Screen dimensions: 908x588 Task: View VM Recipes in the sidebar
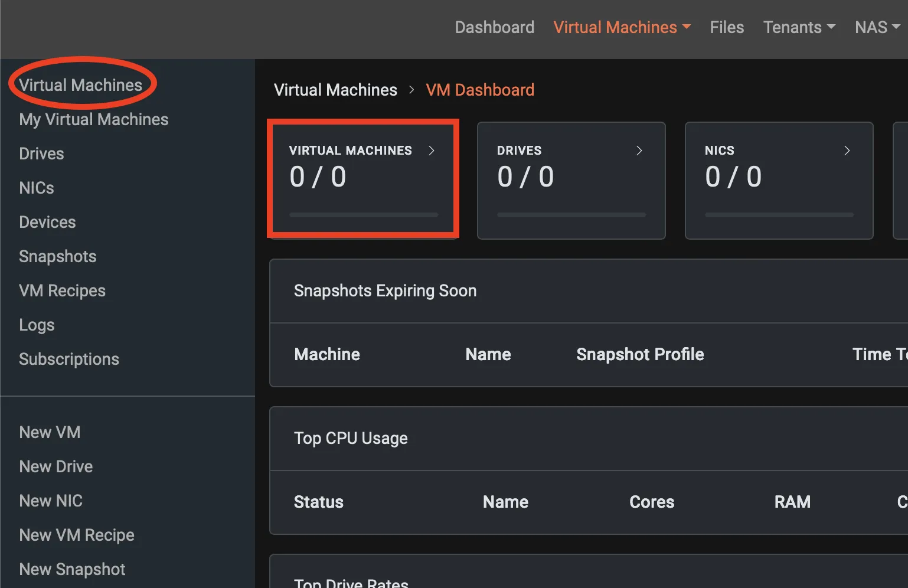(x=62, y=290)
